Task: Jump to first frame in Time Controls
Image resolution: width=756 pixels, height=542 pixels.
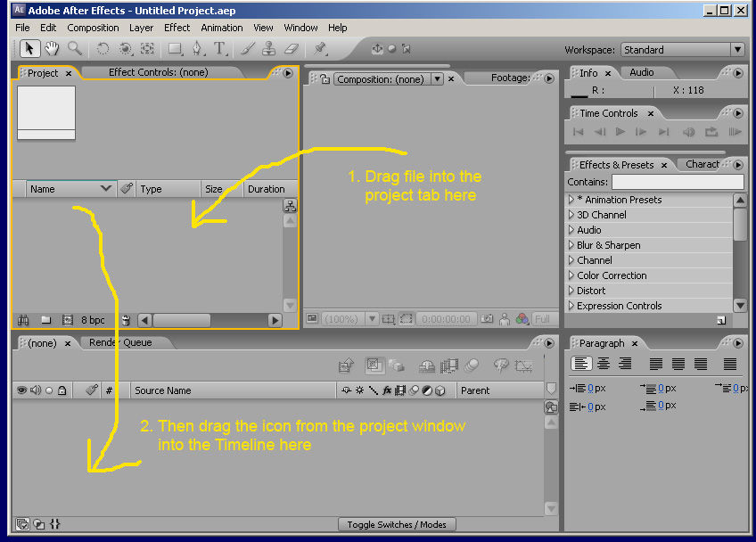Action: [x=578, y=132]
